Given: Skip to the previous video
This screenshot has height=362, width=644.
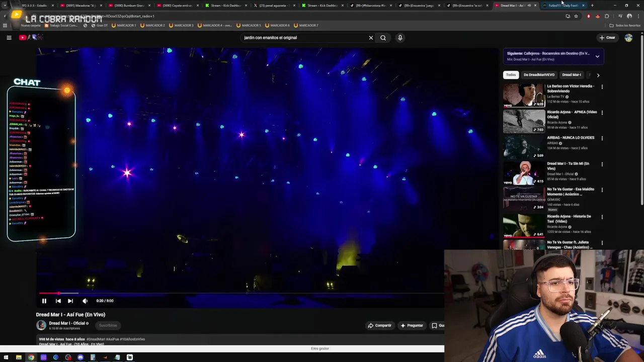Looking at the screenshot, I should point(58,301).
